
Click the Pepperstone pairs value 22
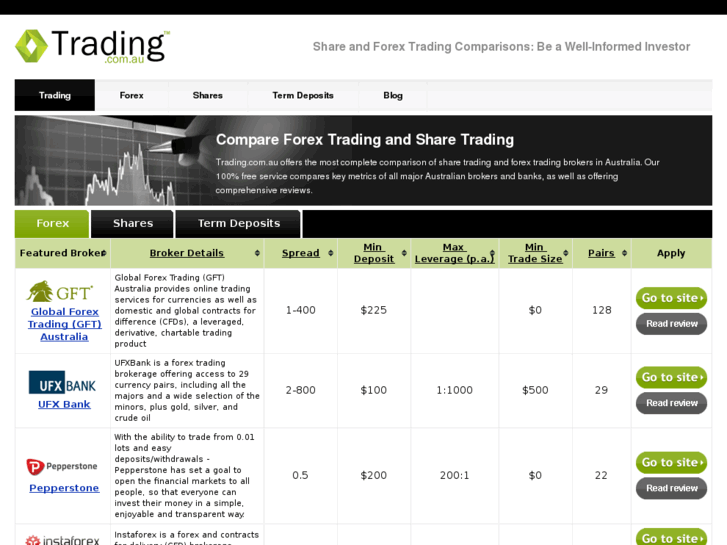click(x=601, y=475)
